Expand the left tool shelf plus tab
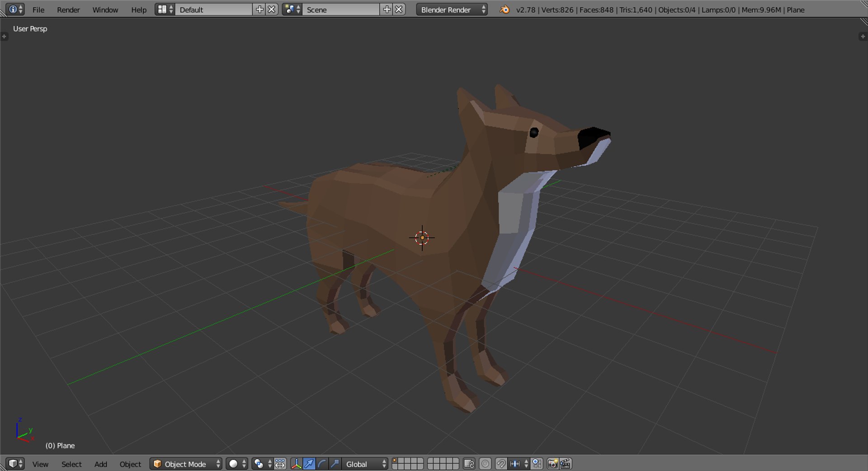868x471 pixels. [4, 37]
